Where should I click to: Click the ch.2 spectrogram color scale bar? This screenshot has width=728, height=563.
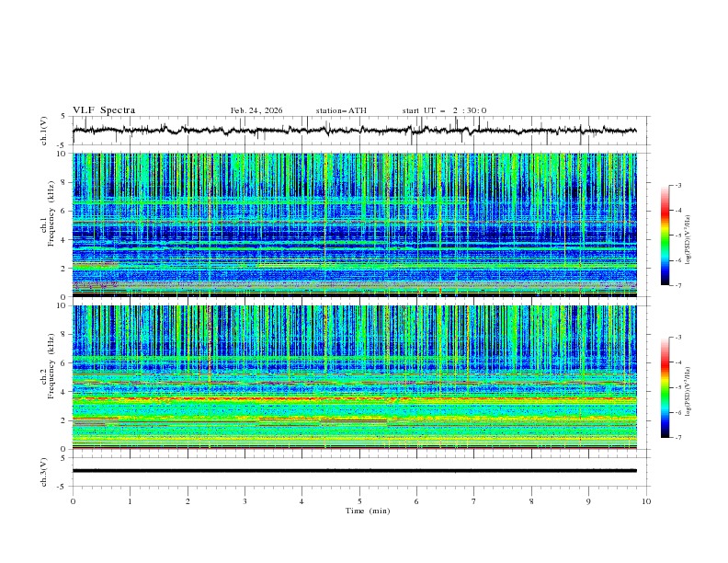[x=665, y=387]
